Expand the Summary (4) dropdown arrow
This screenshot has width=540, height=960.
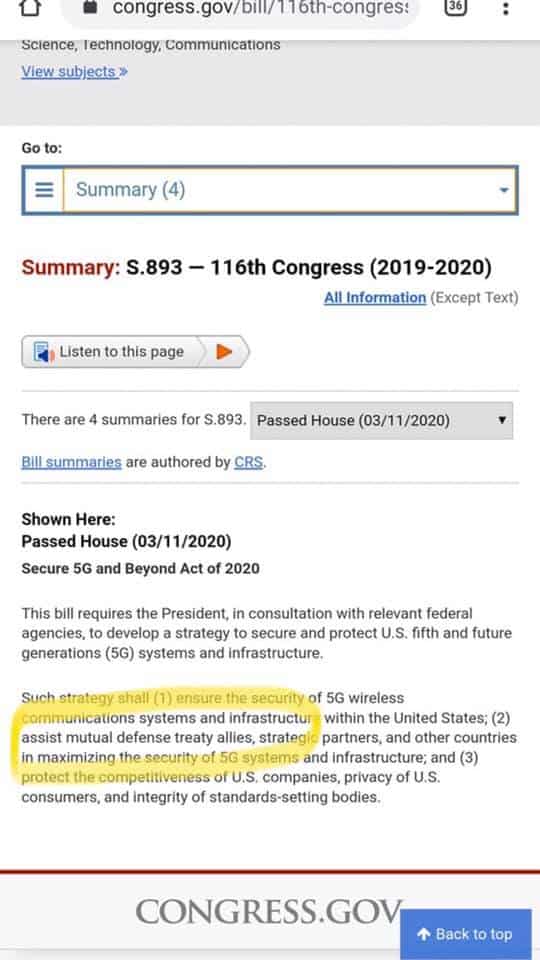(x=504, y=190)
